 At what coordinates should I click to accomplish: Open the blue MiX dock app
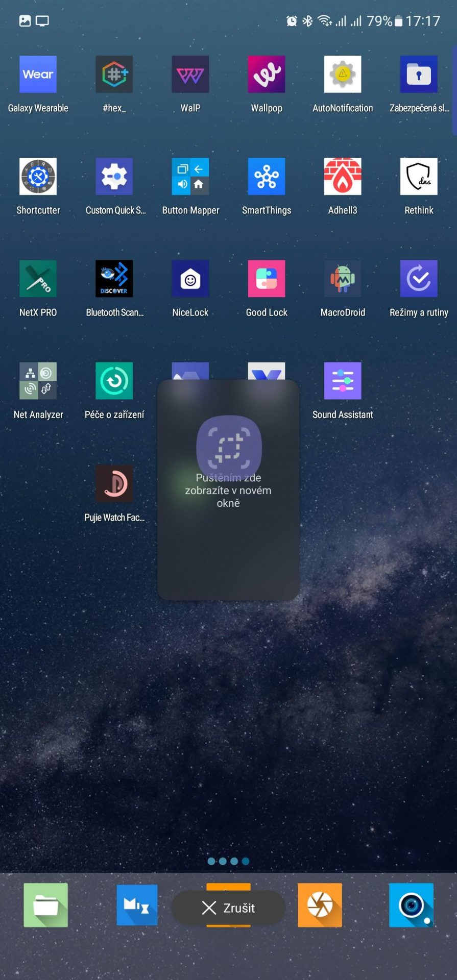(137, 905)
